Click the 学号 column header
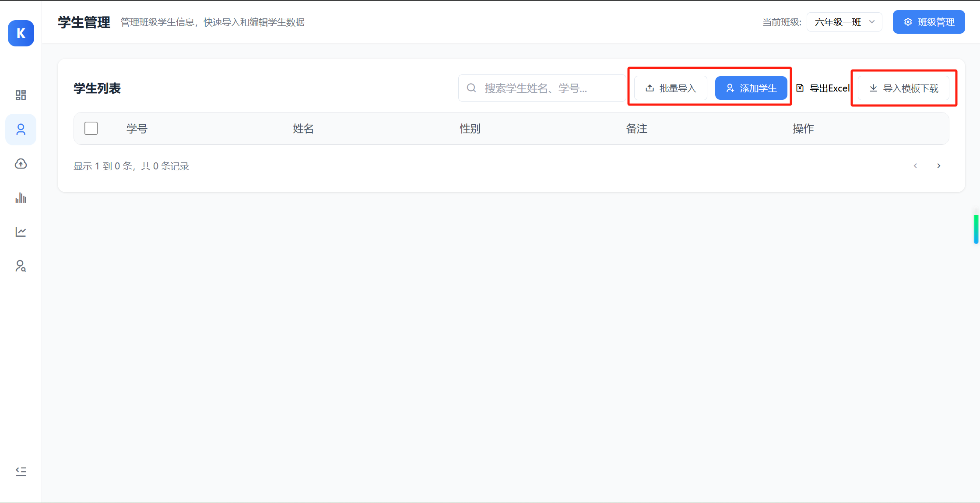Image resolution: width=980 pixels, height=503 pixels. click(x=137, y=129)
